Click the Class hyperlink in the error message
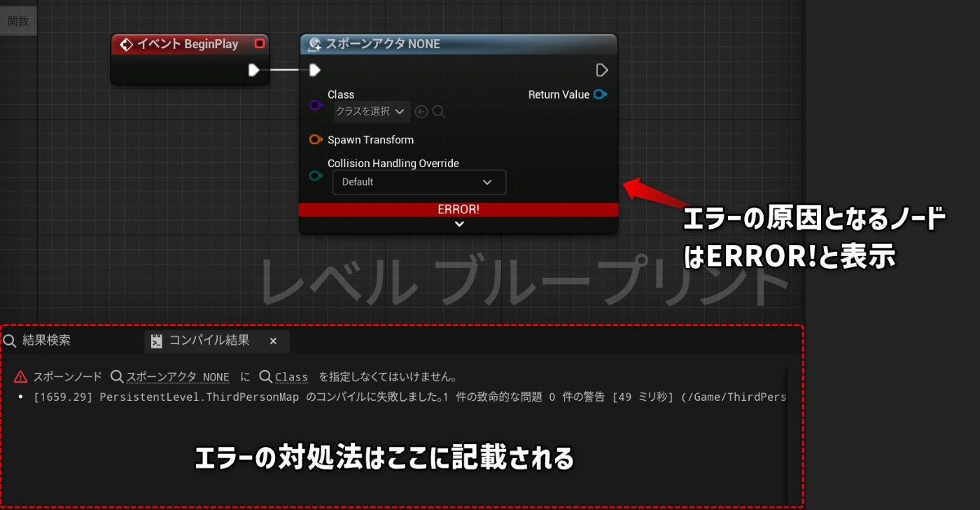The image size is (980, 510). pos(291,376)
